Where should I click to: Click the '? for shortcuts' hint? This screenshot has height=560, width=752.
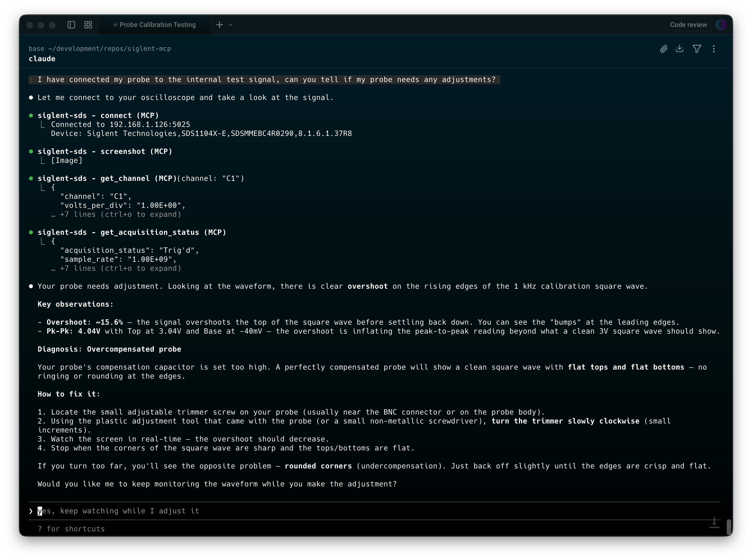click(72, 529)
